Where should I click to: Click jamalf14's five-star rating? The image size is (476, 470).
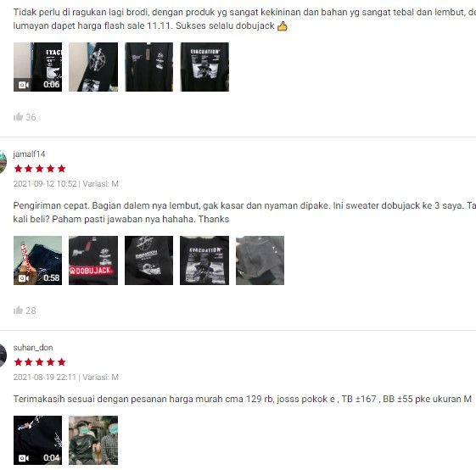(x=40, y=169)
